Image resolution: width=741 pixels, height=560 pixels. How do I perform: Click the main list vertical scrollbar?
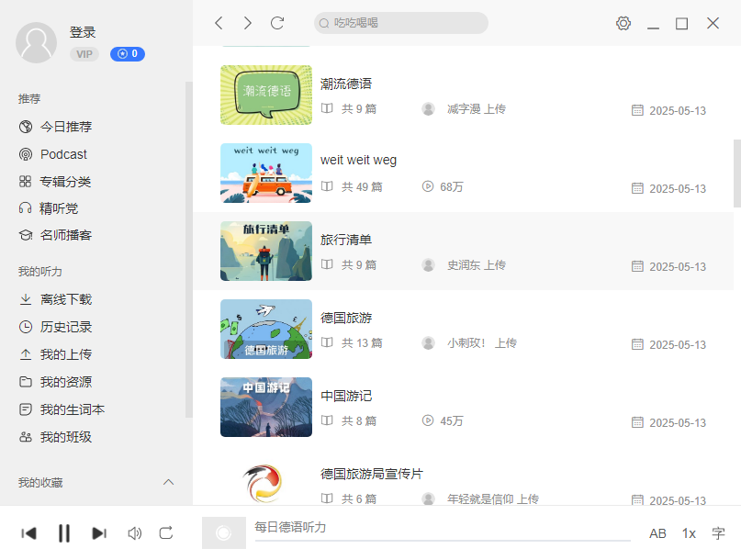point(737,174)
